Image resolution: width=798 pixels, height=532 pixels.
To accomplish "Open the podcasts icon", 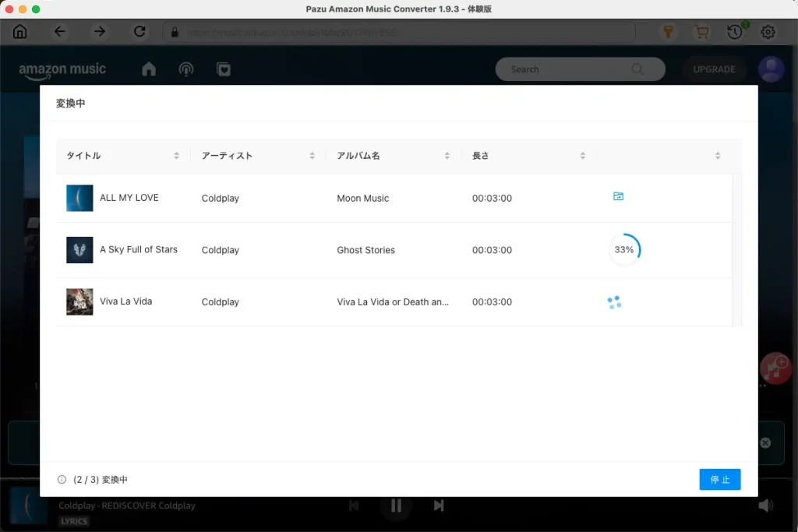I will pyautogui.click(x=185, y=69).
